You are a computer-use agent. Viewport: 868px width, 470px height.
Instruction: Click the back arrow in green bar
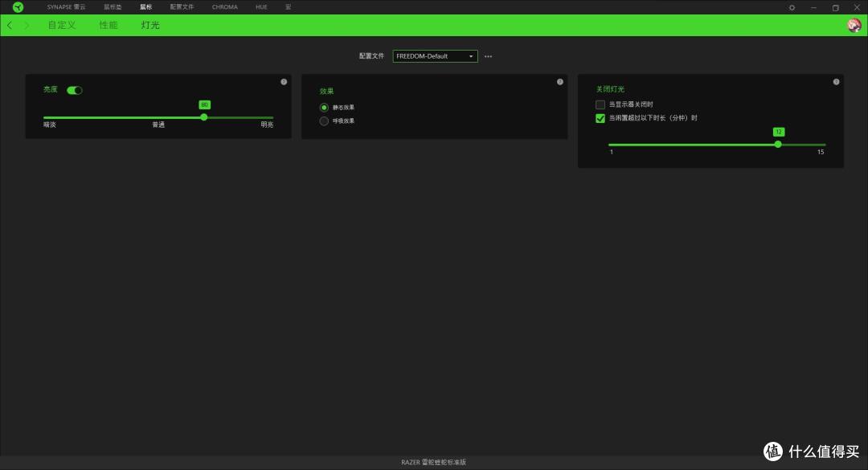coord(10,26)
